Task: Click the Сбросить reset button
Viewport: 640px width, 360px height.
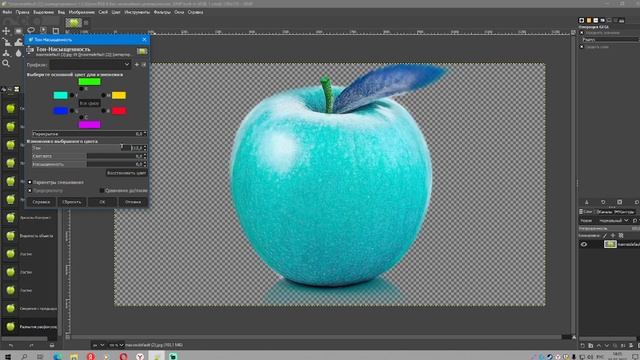Action: (x=71, y=202)
